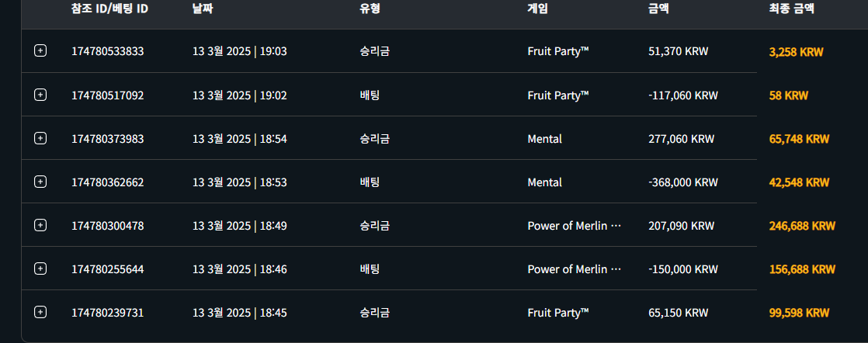Click Mental game name at 18:54
The height and width of the screenshot is (343, 868).
pyautogui.click(x=544, y=139)
